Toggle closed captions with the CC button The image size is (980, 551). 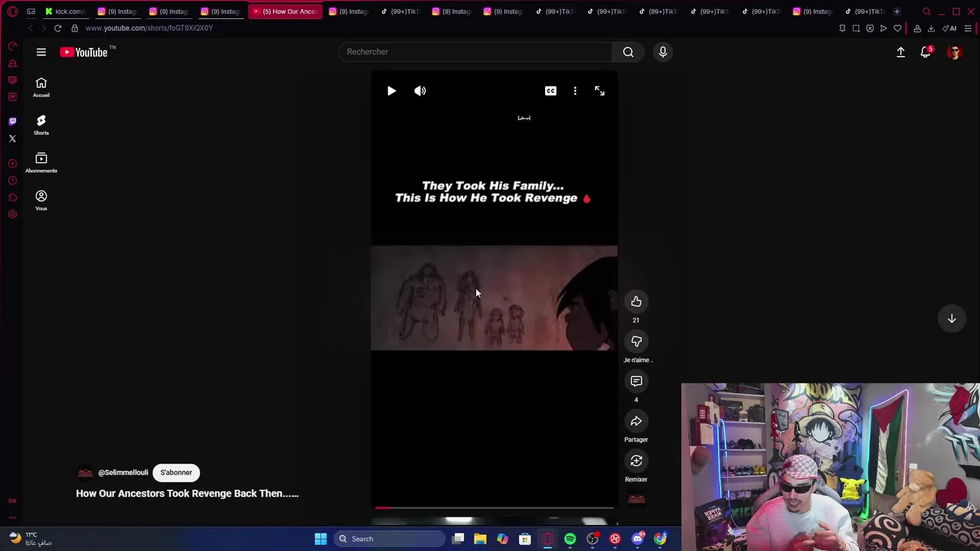click(x=550, y=91)
